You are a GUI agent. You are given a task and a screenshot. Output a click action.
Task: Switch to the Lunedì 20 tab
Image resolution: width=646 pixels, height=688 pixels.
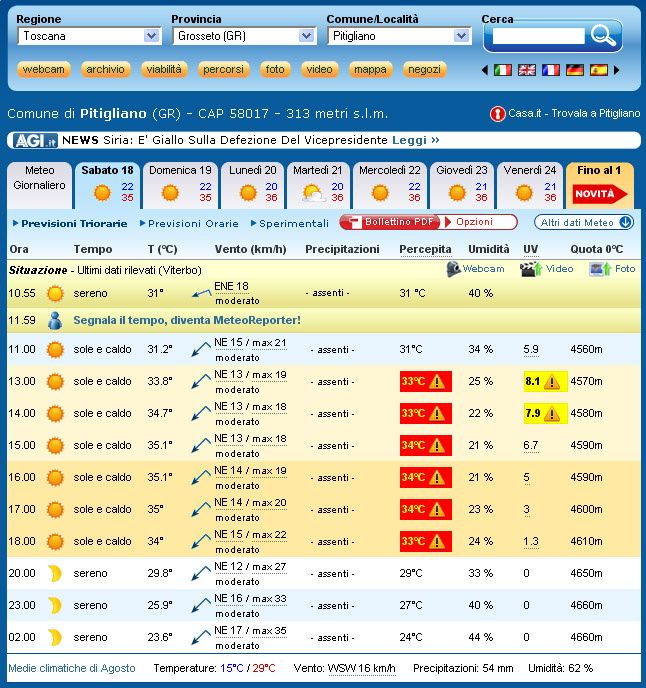[x=252, y=185]
